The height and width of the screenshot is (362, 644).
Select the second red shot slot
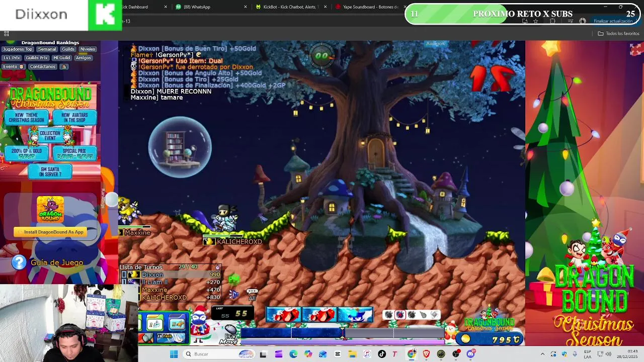tap(319, 315)
